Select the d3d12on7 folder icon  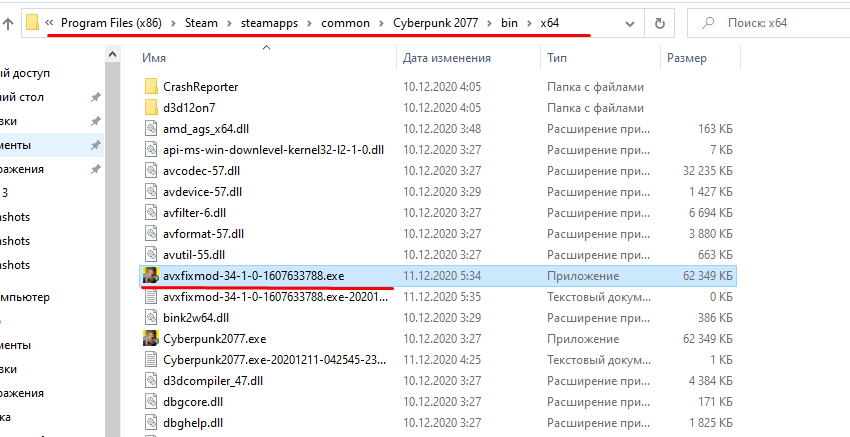point(151,108)
